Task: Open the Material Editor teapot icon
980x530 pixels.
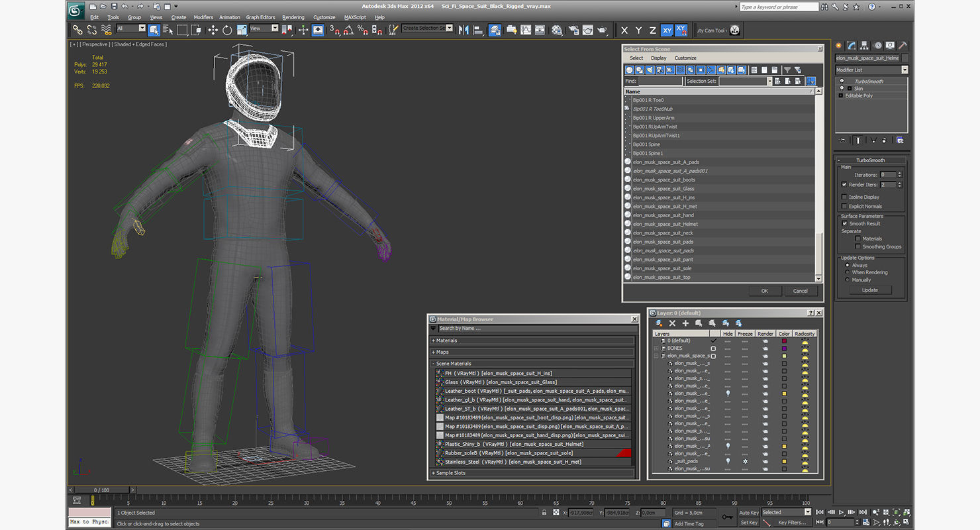Action: (x=556, y=30)
